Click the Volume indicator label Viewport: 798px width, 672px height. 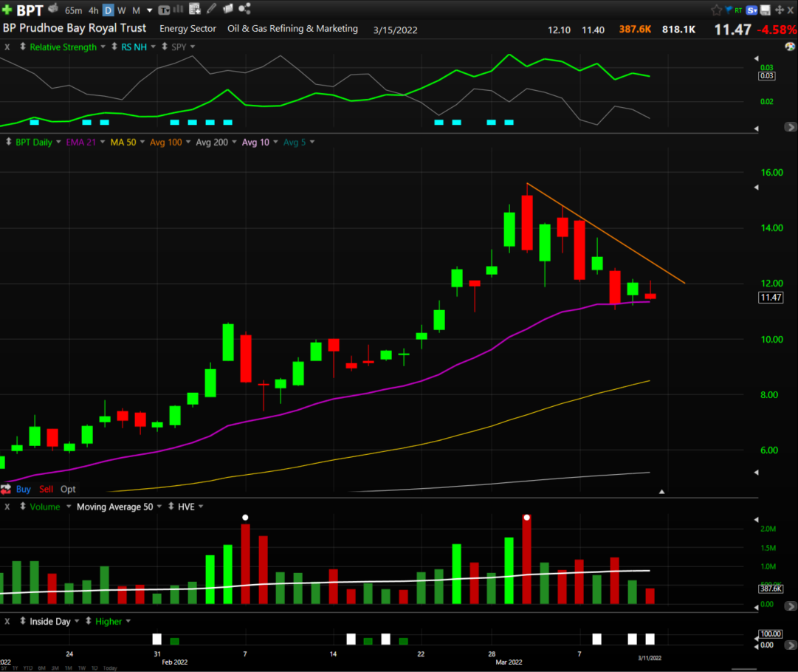tap(45, 507)
